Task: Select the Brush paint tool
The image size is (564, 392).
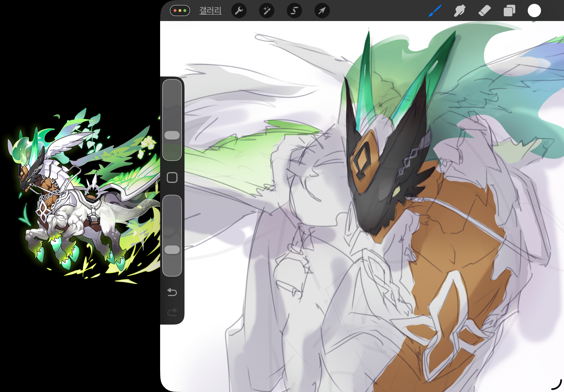Action: [435, 11]
